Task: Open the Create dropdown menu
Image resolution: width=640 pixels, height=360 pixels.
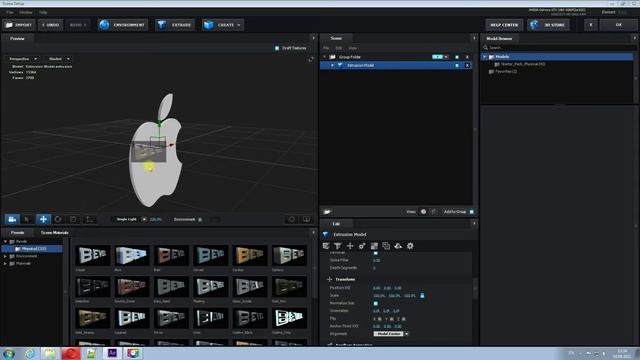Action: point(222,25)
